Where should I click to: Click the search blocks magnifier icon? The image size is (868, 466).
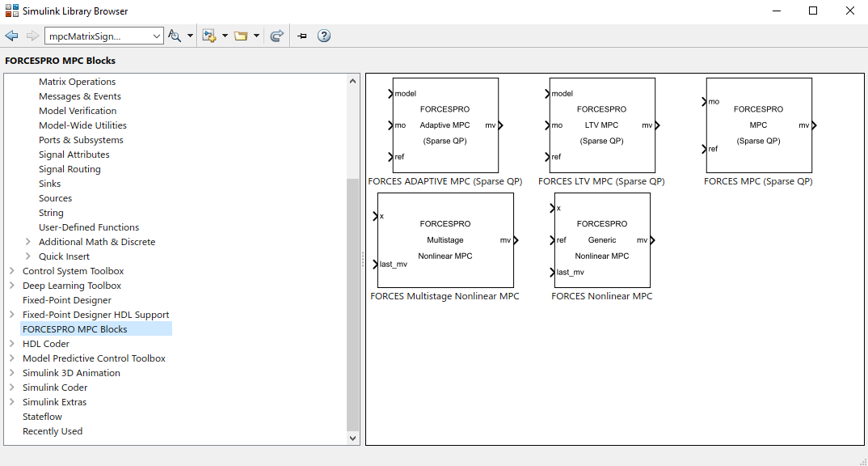tap(175, 36)
